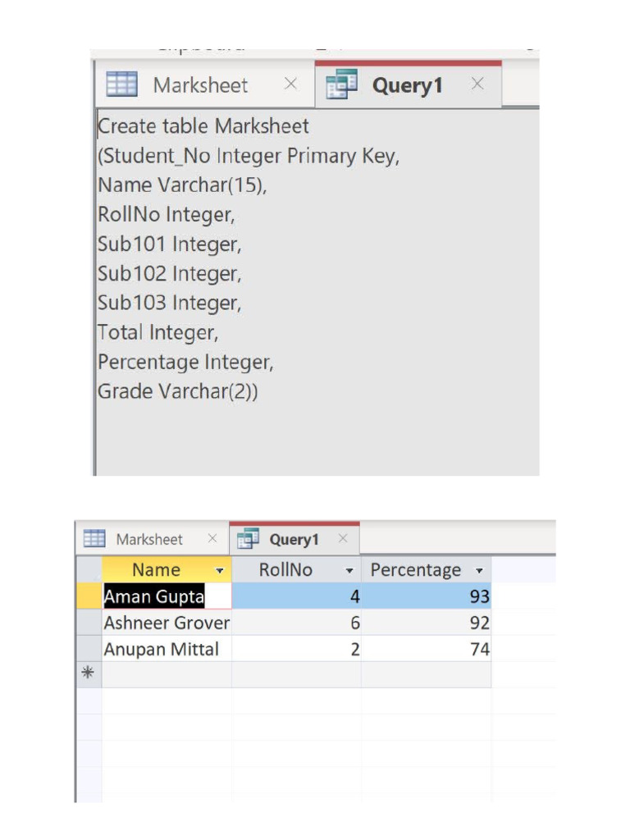Select the Percentage column header
Viewport: 630px width, 840px height.
416,570
